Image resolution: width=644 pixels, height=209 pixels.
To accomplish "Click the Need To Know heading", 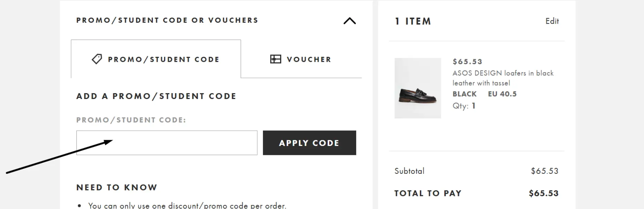I will point(117,187).
